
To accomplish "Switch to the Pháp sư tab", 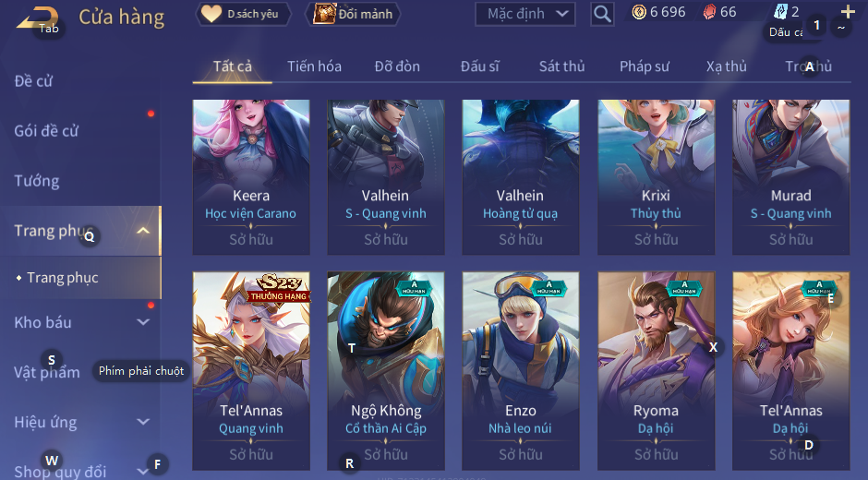I will tap(645, 66).
